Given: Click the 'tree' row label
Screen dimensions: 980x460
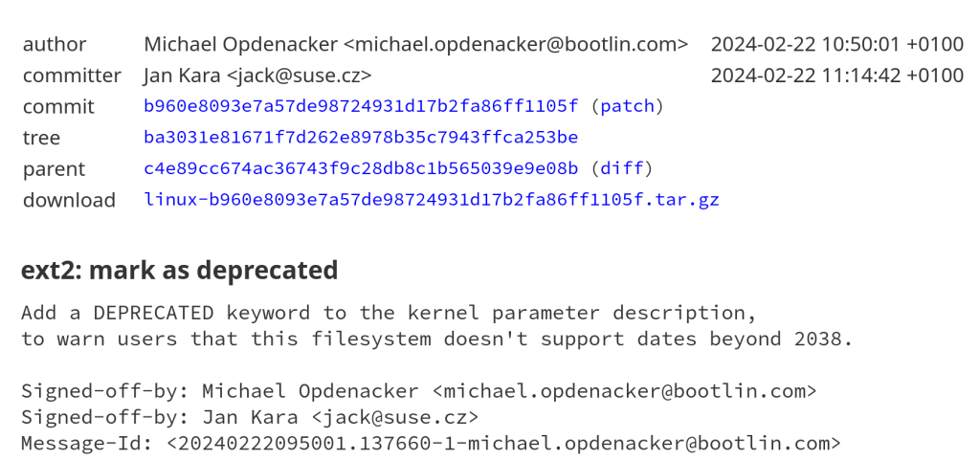Looking at the screenshot, I should [41, 138].
